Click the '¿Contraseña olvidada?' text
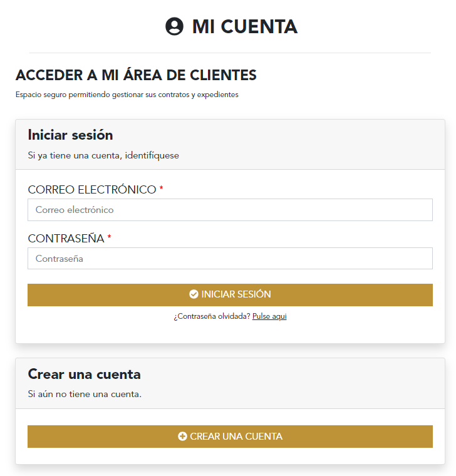456x476 pixels. point(212,316)
